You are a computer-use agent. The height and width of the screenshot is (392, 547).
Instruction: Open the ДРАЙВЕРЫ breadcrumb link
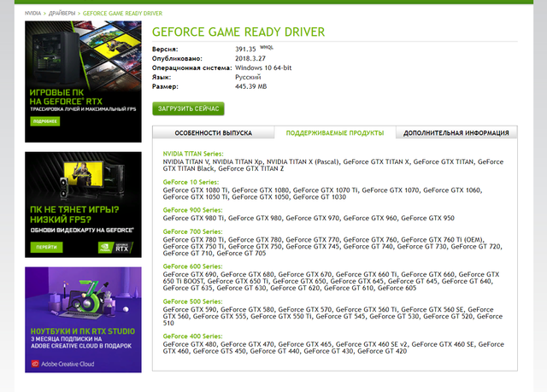coord(62,14)
